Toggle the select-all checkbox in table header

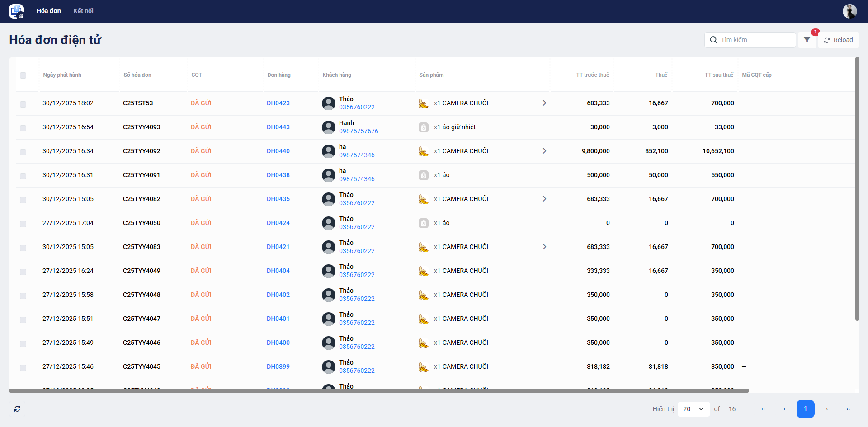pos(23,75)
